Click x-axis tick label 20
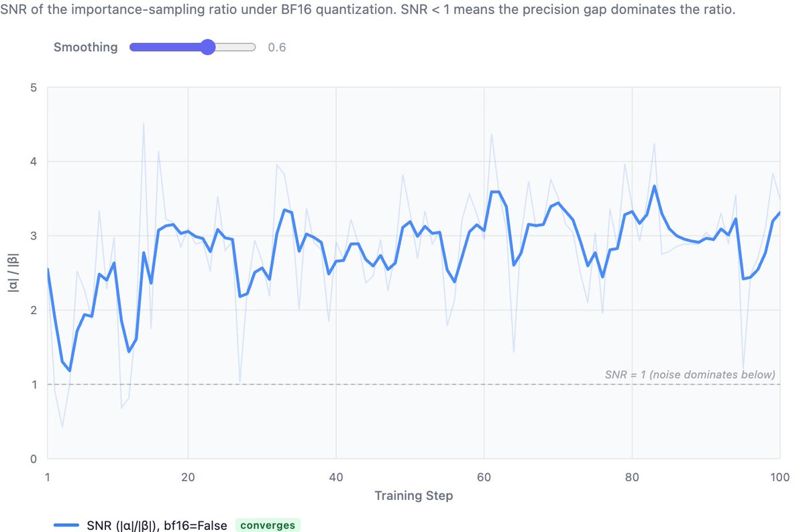This screenshot has height=532, width=805. pyautogui.click(x=188, y=477)
